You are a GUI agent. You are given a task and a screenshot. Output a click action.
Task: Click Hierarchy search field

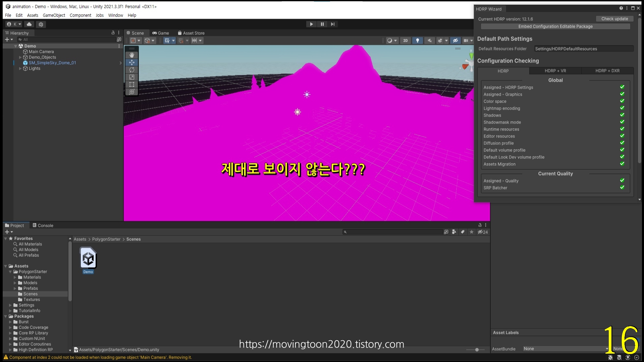[66, 40]
